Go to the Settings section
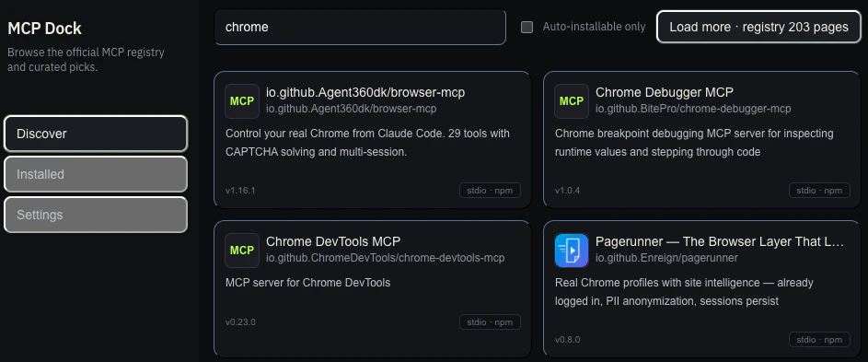 tap(95, 215)
